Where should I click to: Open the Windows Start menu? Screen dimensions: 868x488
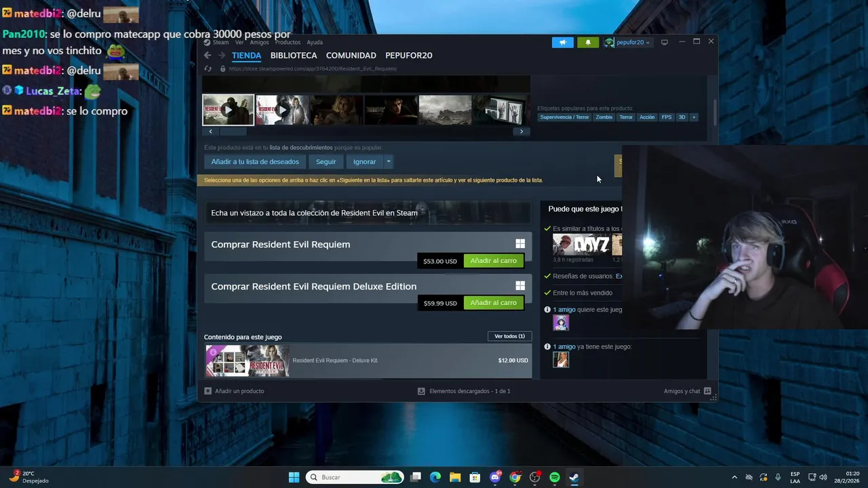click(294, 477)
